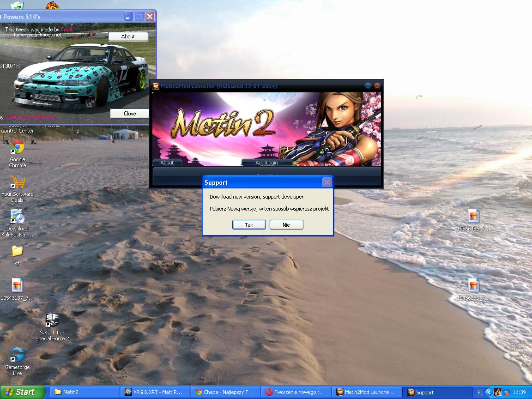Switch to XRG & XRT taskbar item
This screenshot has width=532, height=399.
(155, 392)
